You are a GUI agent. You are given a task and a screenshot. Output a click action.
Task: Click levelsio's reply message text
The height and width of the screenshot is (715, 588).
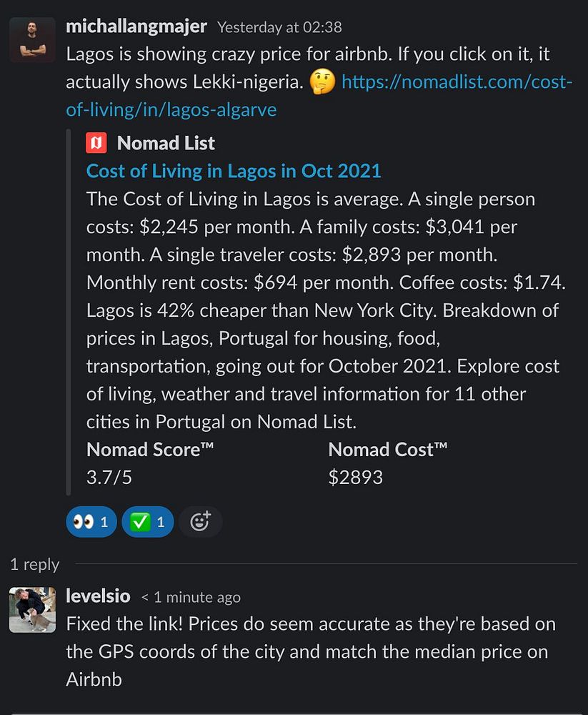[311, 651]
